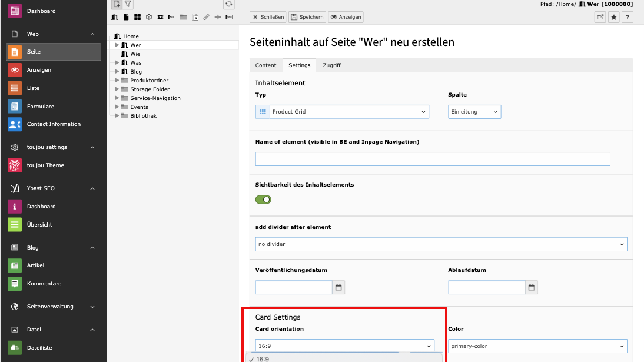644x362 pixels.
Task: Open the help question mark button
Action: click(627, 17)
